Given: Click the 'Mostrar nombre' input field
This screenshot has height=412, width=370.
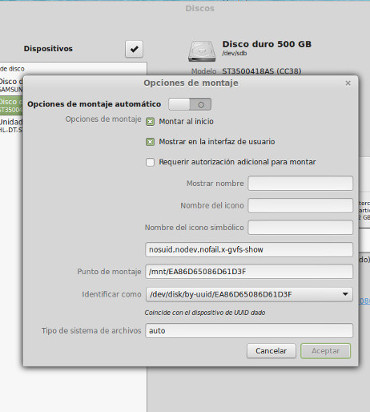Looking at the screenshot, I should (x=300, y=183).
